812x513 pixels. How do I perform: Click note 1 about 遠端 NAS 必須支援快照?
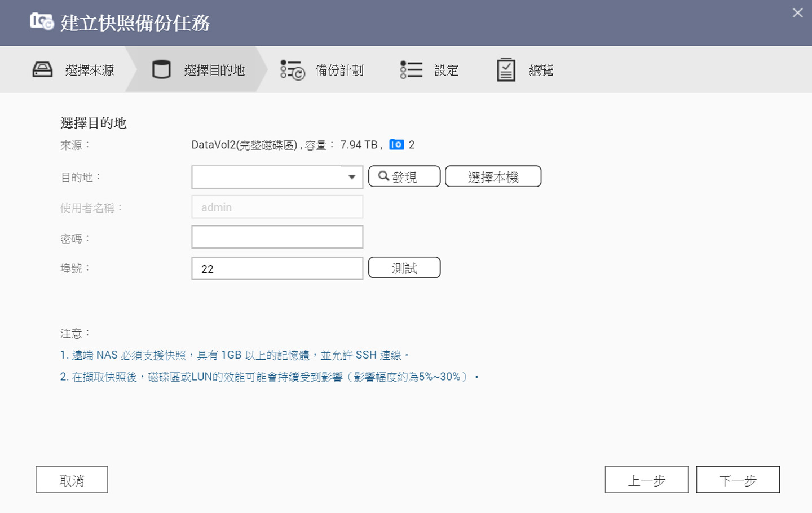pos(235,355)
